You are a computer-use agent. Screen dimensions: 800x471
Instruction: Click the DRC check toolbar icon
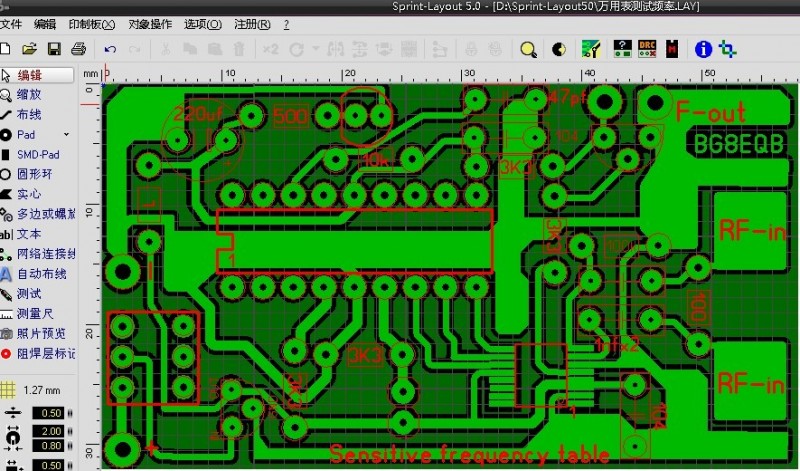(647, 48)
